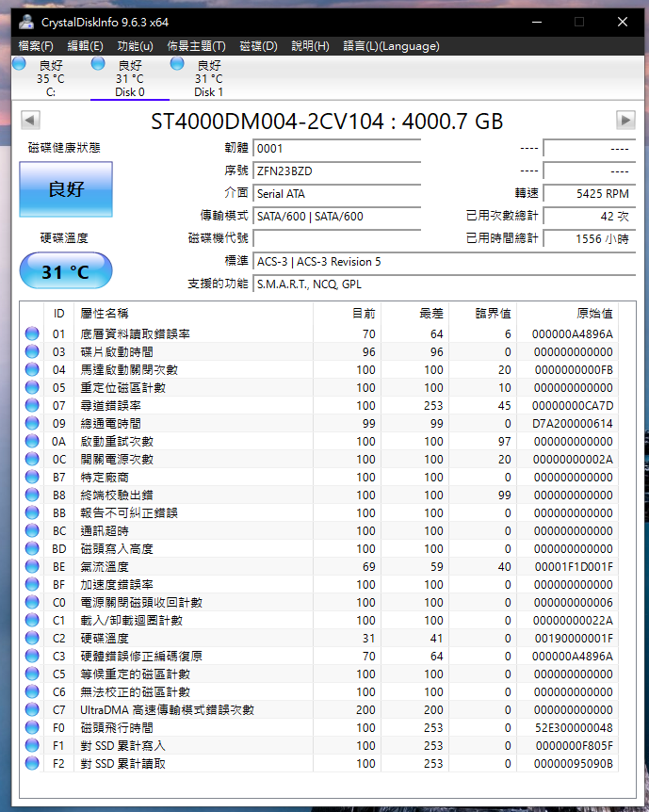Go to next disk with right arrow
This screenshot has height=812, width=649.
pos(625,121)
